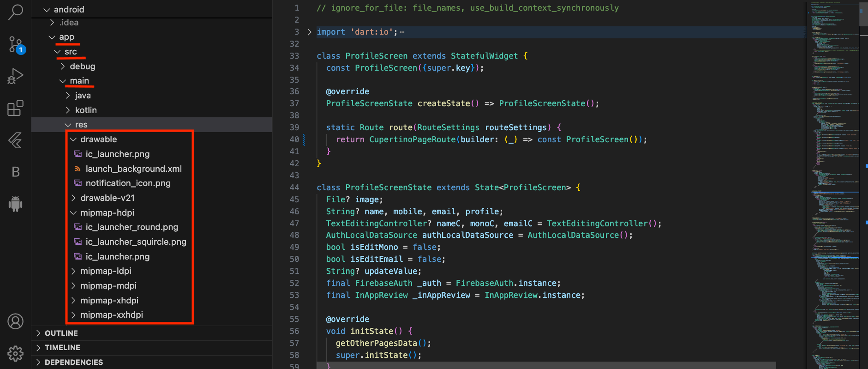Open the Extensions view
Viewport: 868px width, 369px height.
click(x=16, y=108)
